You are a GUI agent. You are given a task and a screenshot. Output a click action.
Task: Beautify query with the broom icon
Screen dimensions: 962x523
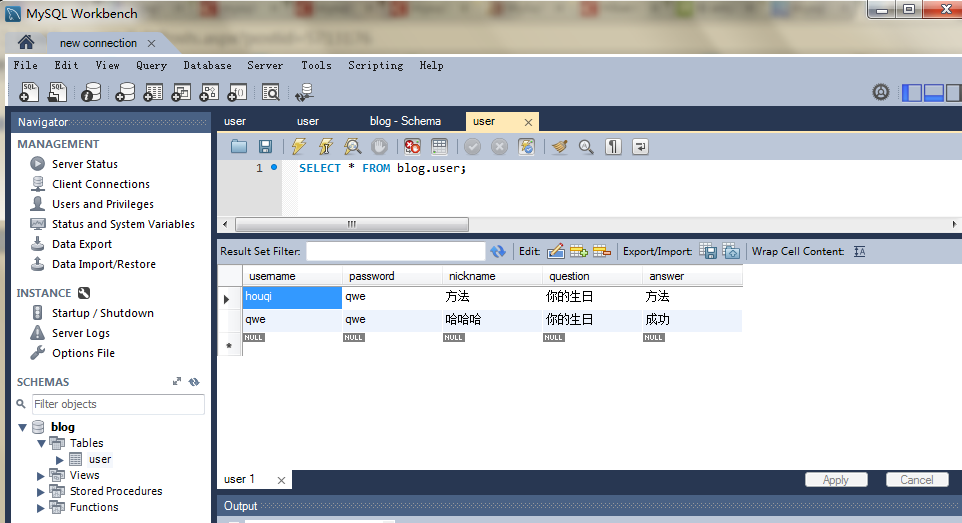(560, 146)
